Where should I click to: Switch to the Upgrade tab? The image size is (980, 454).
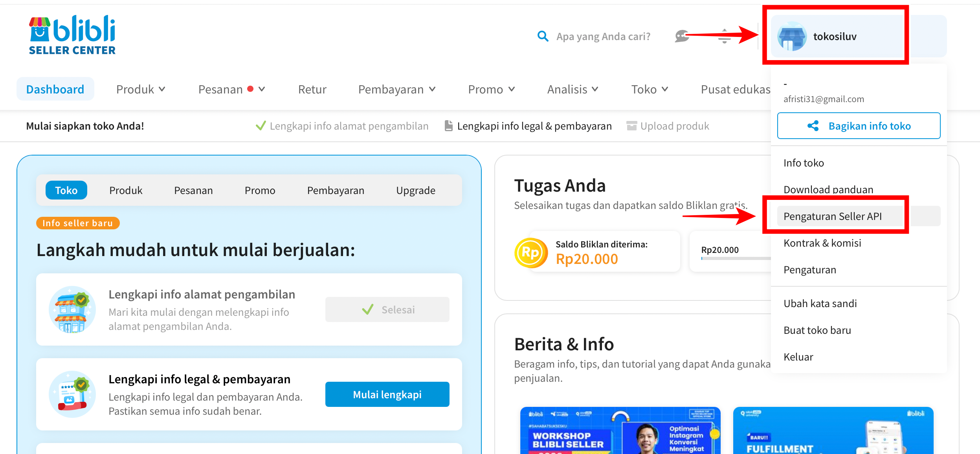click(415, 190)
